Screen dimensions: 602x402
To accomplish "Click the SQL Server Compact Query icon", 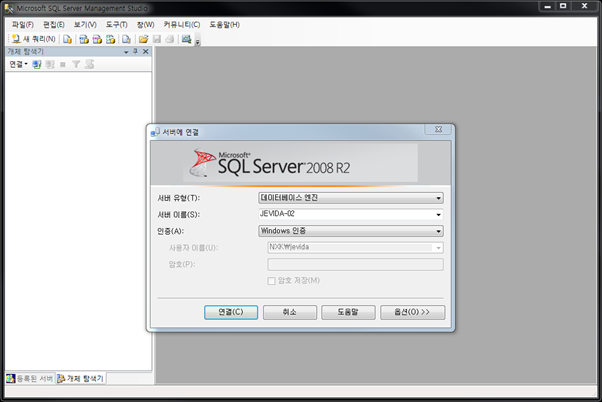I will 126,39.
